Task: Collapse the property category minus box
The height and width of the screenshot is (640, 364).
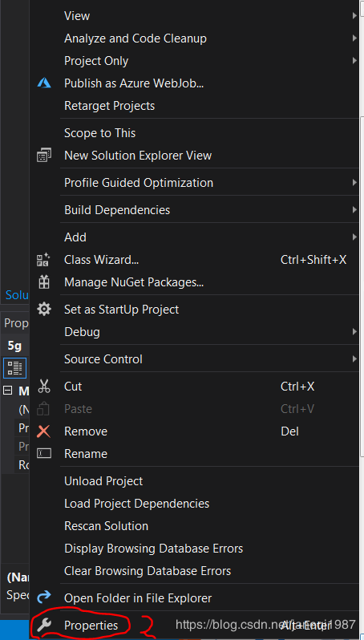Action: click(x=7, y=391)
